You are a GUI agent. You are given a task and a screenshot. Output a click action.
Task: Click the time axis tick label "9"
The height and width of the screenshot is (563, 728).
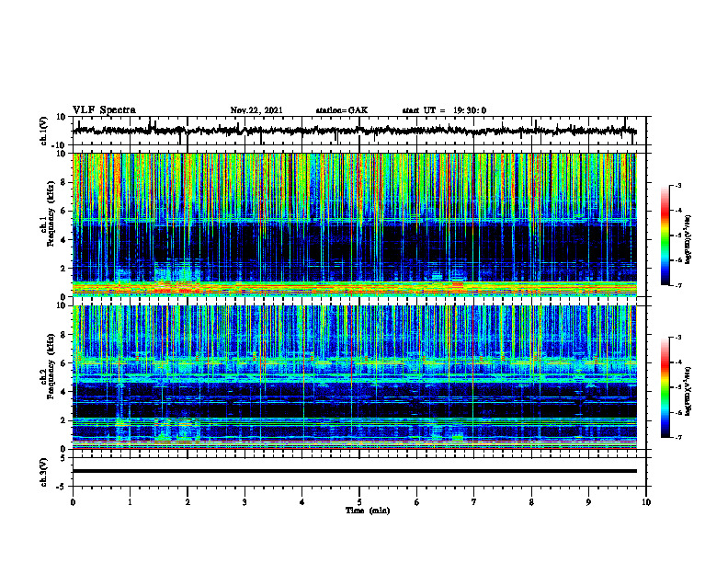click(588, 502)
